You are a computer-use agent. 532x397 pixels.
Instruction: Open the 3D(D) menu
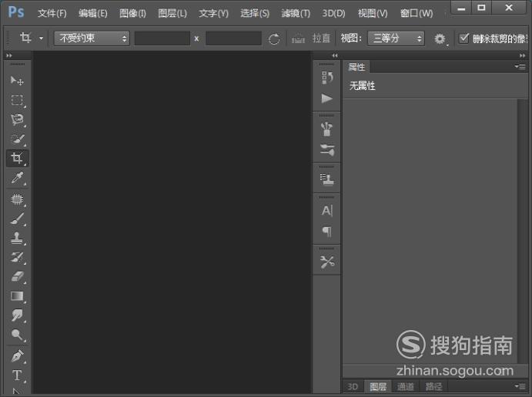[333, 13]
